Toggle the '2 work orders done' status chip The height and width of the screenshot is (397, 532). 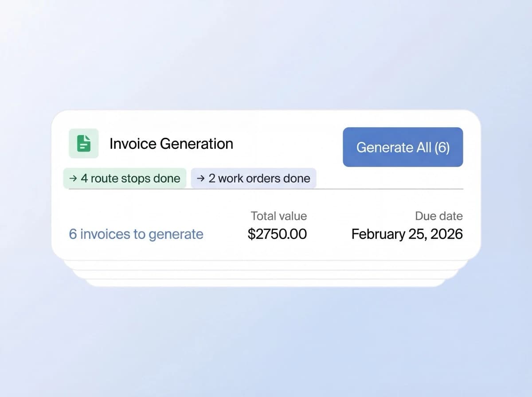point(253,179)
